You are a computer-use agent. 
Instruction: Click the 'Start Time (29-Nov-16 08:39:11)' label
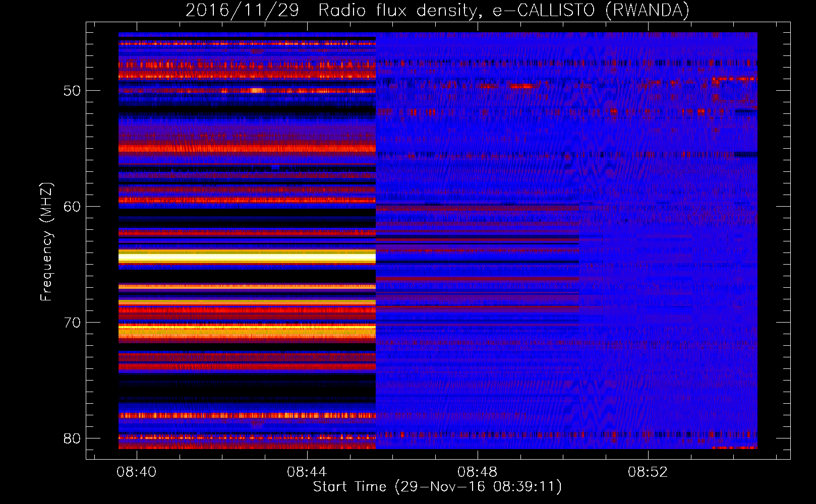tap(437, 487)
